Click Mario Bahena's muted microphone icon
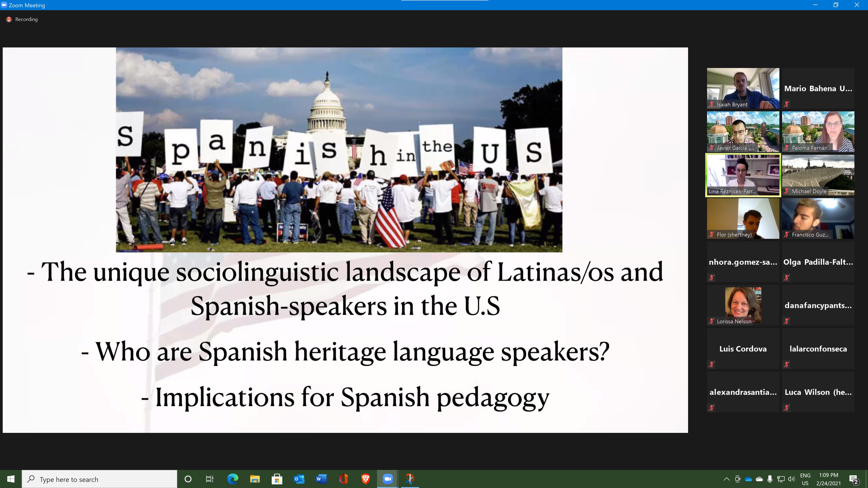Image resolution: width=868 pixels, height=488 pixels. [x=786, y=104]
